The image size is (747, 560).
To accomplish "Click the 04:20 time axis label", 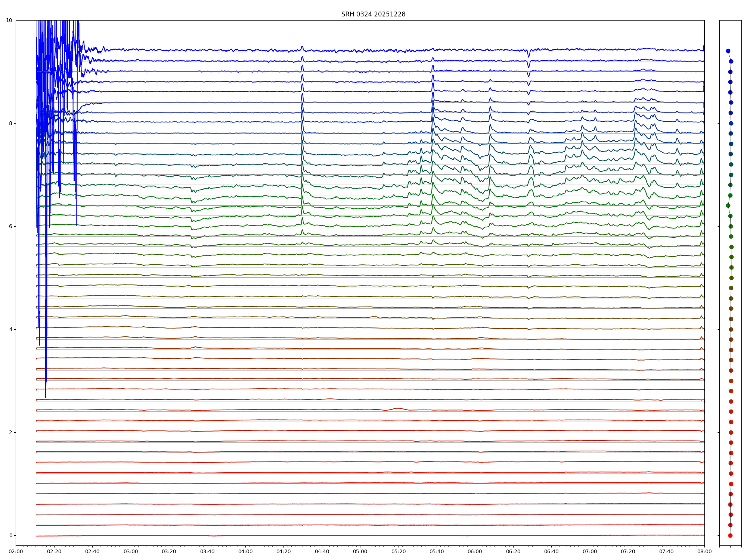I will [283, 552].
